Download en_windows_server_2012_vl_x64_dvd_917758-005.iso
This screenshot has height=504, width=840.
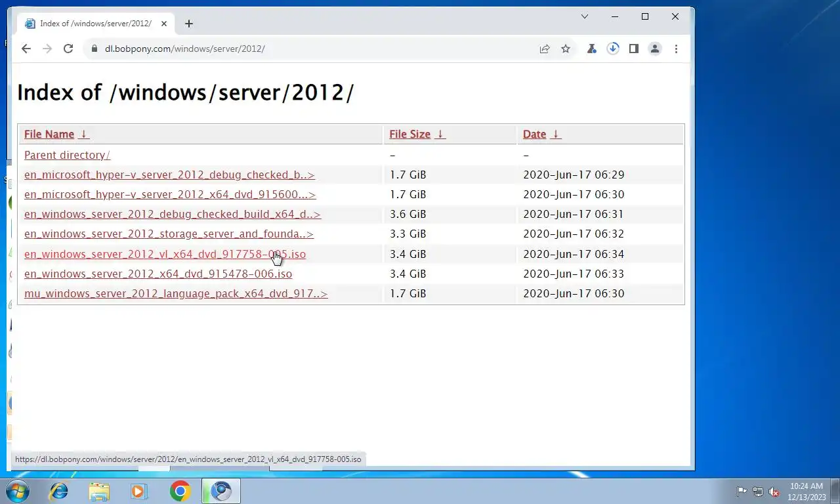165,254
